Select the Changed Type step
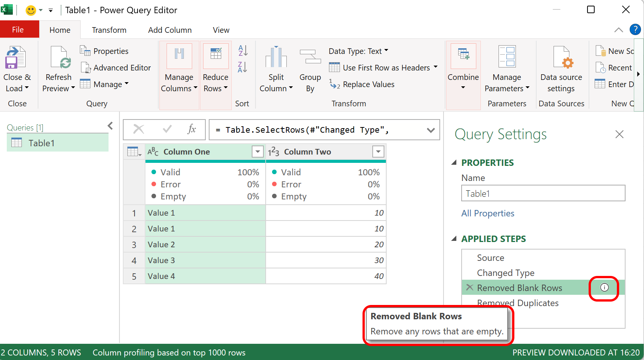This screenshot has height=360, width=644. point(543,273)
